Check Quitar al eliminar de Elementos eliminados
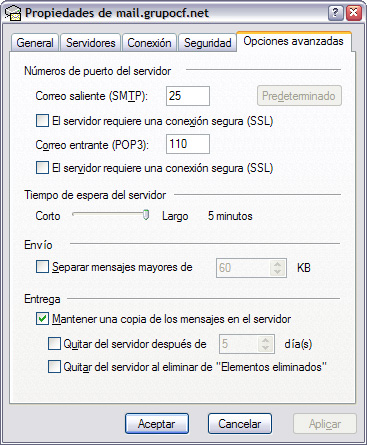The height and width of the screenshot is (445, 367). 54,367
